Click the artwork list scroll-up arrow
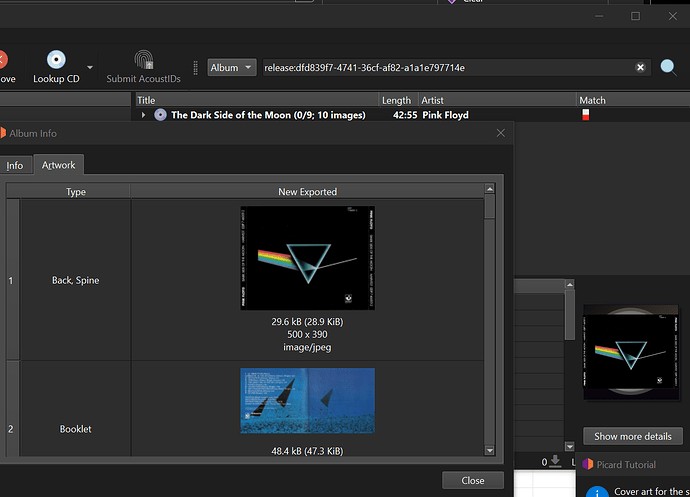Screen dimensions: 690x497 [x=490, y=189]
